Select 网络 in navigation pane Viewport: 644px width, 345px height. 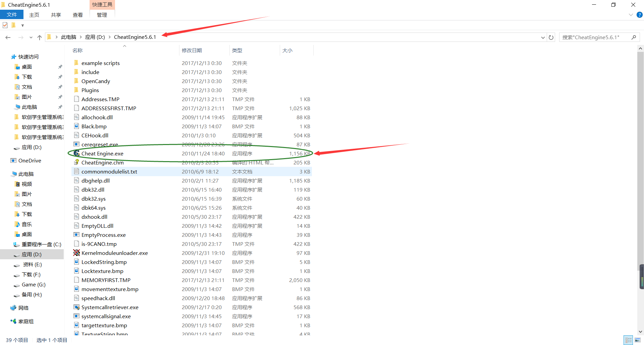click(23, 308)
